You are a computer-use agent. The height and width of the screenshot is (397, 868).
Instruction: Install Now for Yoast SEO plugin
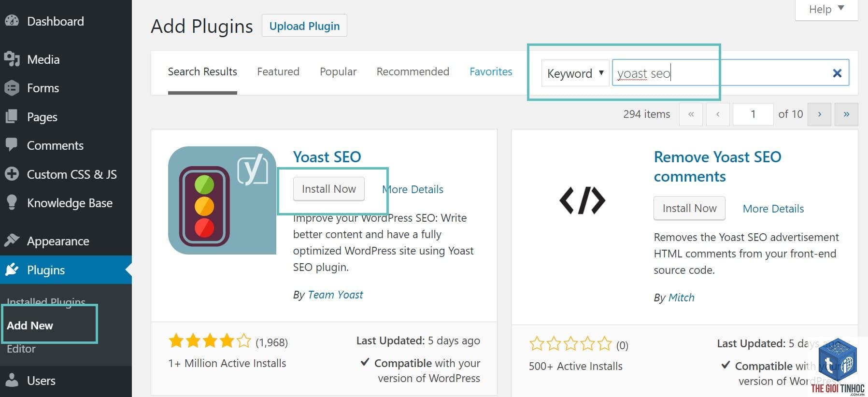coord(329,189)
